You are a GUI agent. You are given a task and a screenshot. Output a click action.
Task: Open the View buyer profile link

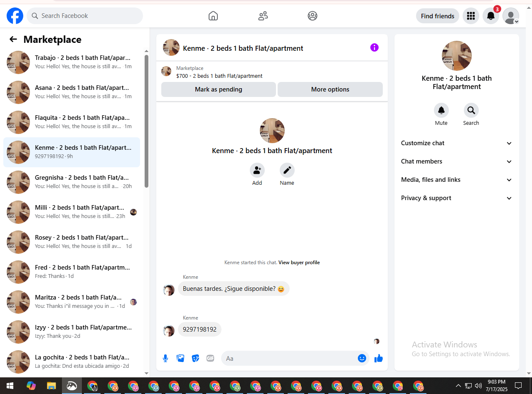click(x=299, y=263)
